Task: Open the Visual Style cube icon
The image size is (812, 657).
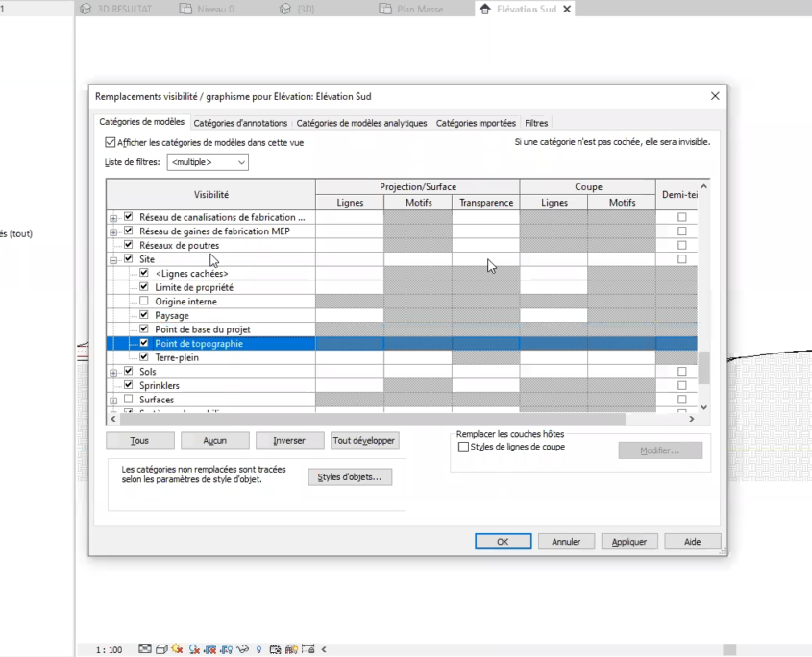Action: [161, 649]
